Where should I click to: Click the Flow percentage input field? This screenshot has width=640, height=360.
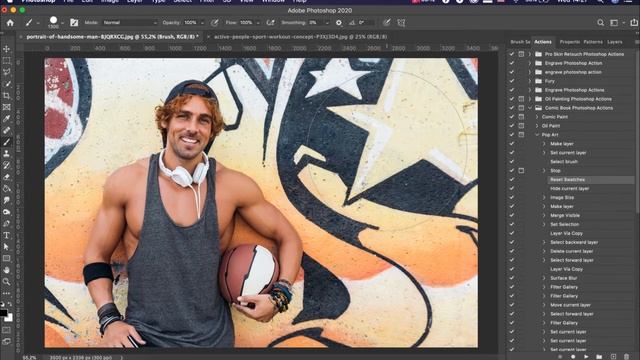(246, 23)
